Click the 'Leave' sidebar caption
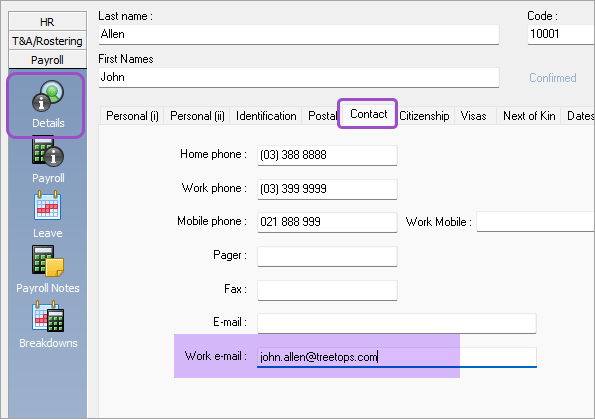Viewport: 595px width, 419px height. (x=47, y=233)
